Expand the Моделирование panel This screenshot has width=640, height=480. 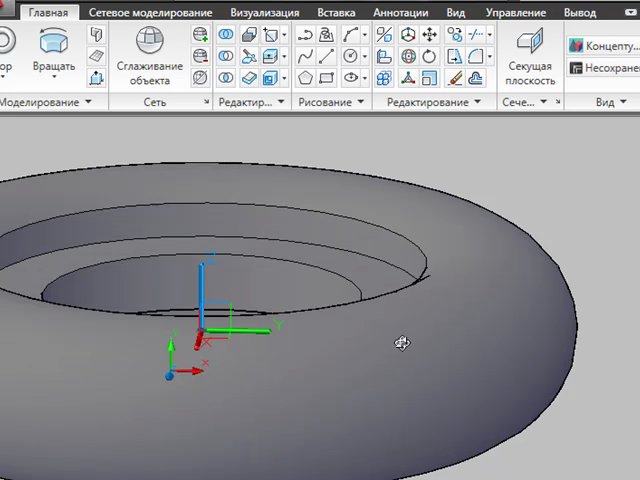[88, 102]
